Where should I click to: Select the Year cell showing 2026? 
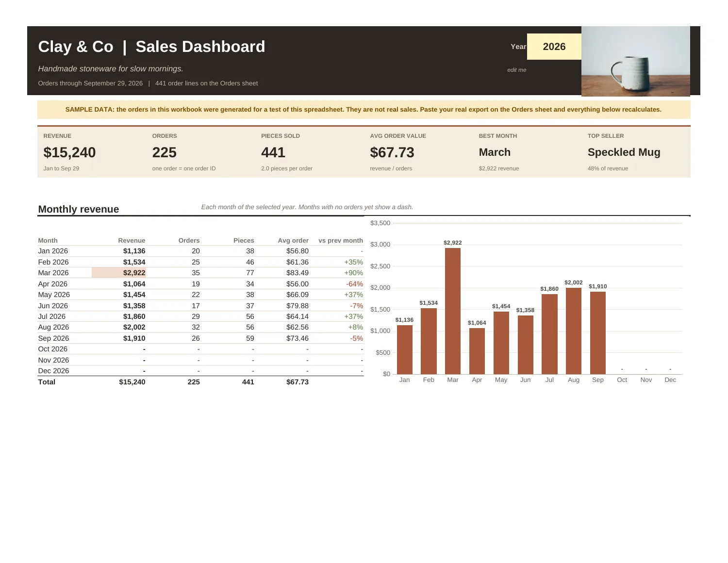[x=554, y=47]
